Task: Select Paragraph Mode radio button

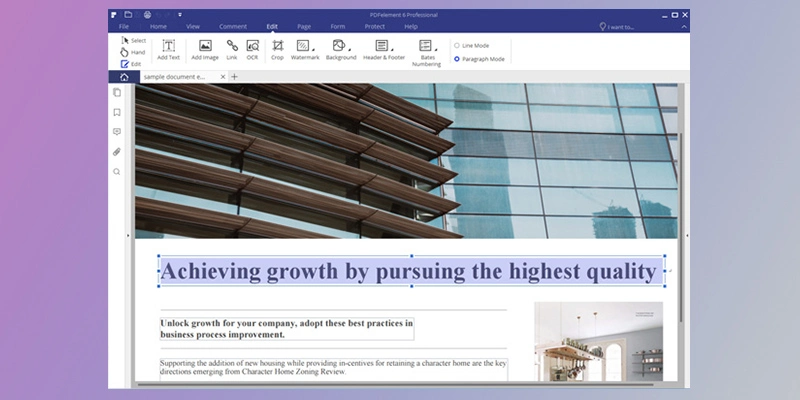Action: 457,59
